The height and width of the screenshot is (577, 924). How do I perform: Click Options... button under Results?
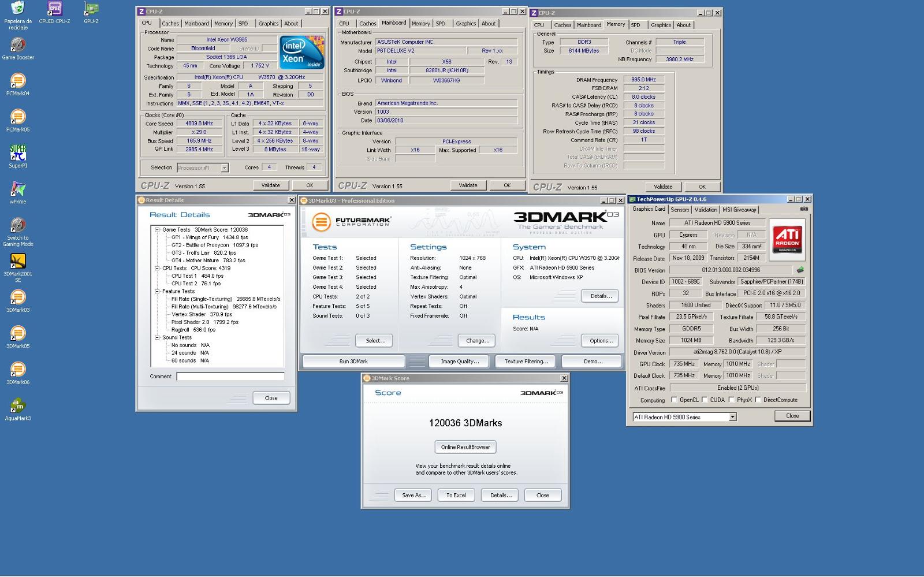coord(601,341)
